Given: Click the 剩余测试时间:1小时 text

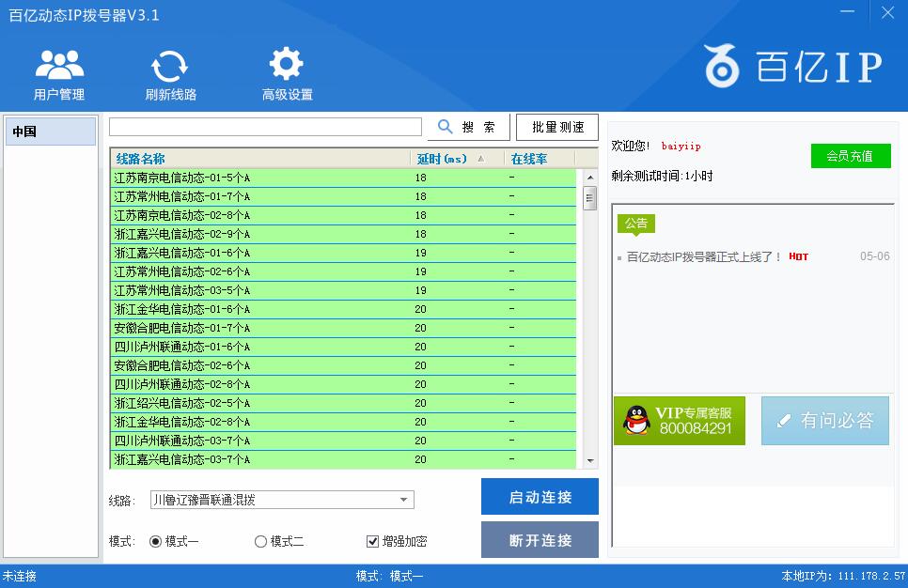Looking at the screenshot, I should point(662,176).
